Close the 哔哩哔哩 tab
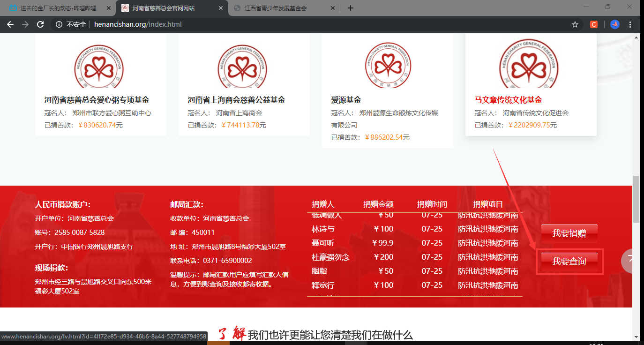Screen dimensions: 644x345 pos(109,8)
